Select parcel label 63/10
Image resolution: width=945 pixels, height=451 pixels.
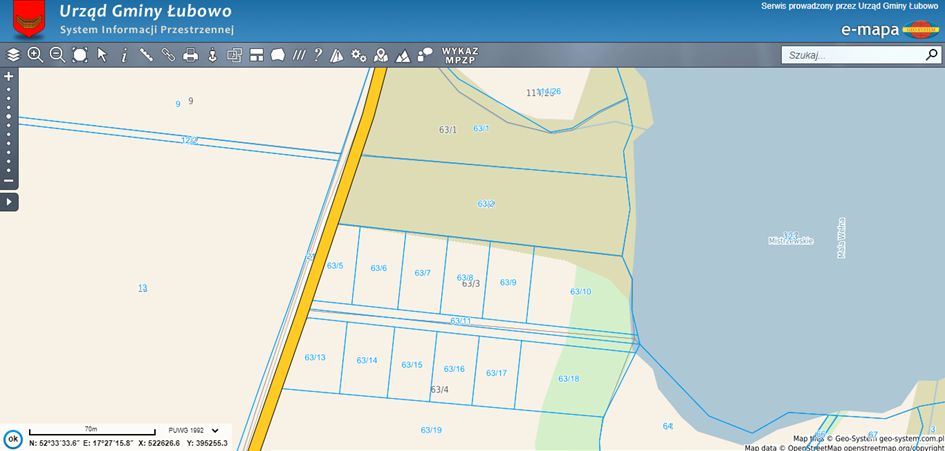click(580, 291)
